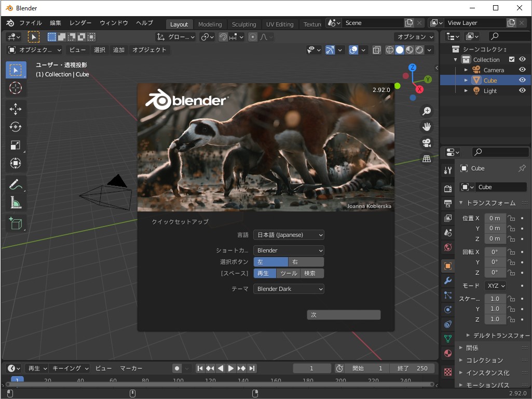Switch viewport to wireframe shading mode
The image size is (532, 399).
coord(390,50)
